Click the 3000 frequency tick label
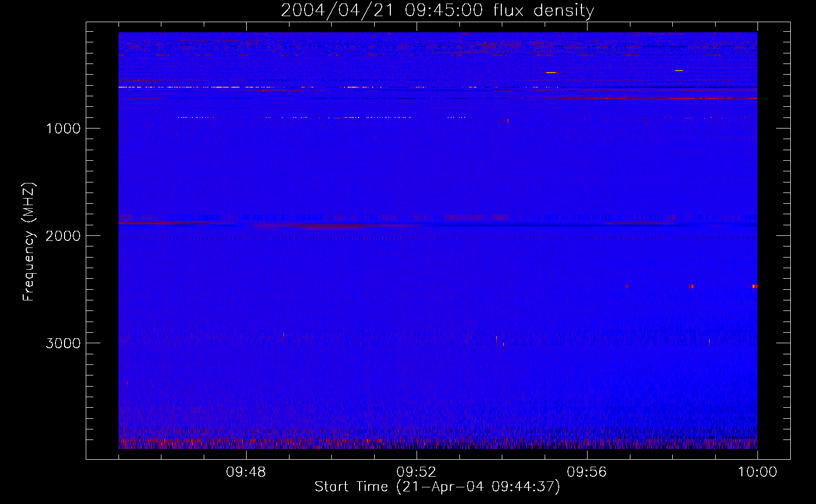 tap(63, 343)
